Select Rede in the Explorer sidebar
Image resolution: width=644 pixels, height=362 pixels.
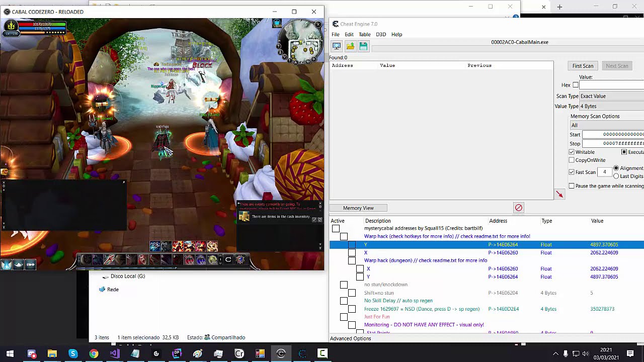point(113,290)
